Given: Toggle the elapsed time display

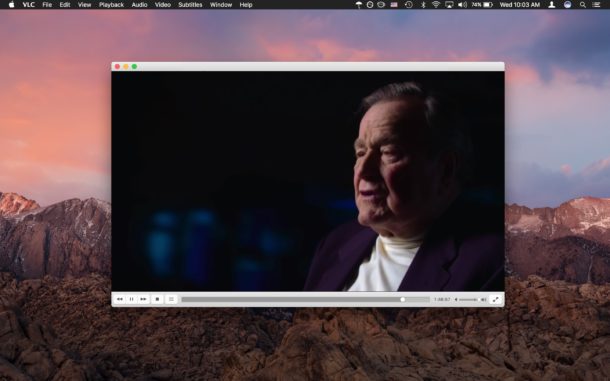Looking at the screenshot, I should pyautogui.click(x=442, y=300).
